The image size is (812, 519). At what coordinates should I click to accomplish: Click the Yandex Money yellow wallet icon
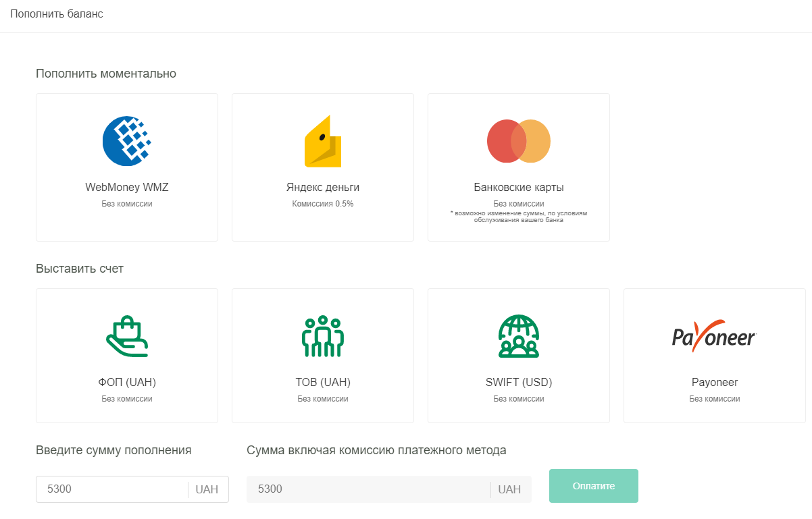pos(322,141)
